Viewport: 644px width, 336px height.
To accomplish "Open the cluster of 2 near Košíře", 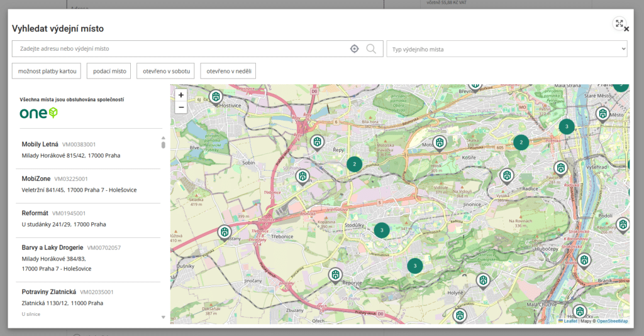I will pyautogui.click(x=521, y=143).
